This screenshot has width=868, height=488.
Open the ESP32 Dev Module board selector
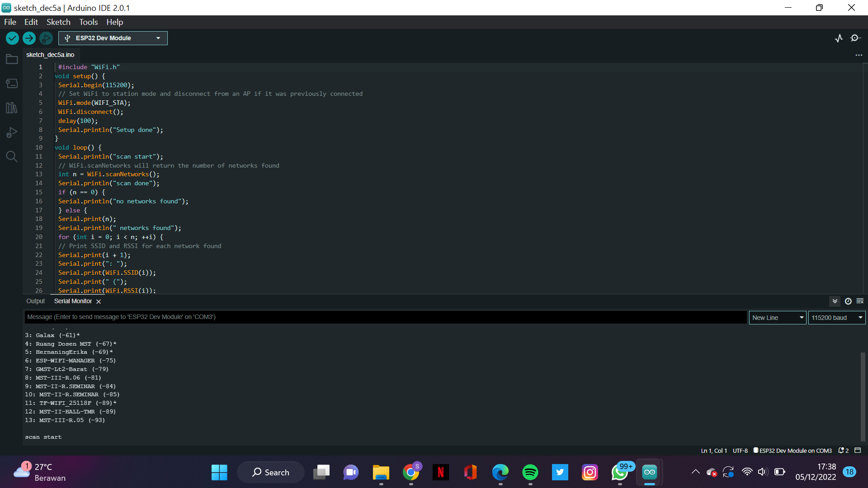[x=113, y=38]
